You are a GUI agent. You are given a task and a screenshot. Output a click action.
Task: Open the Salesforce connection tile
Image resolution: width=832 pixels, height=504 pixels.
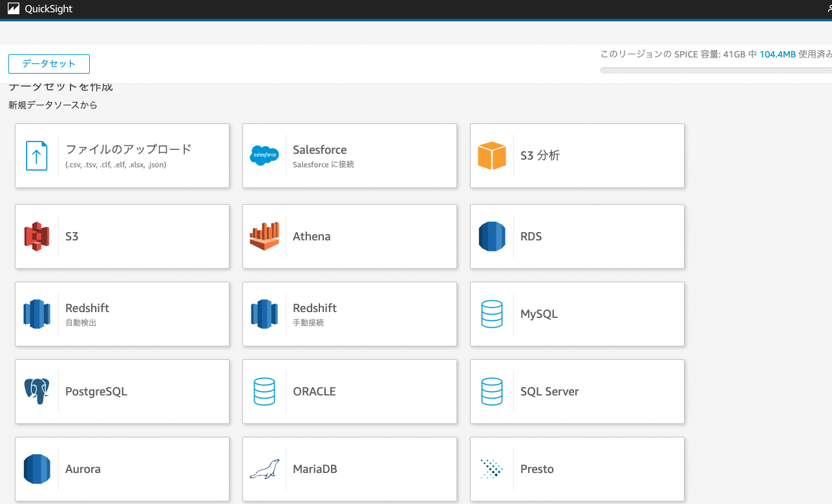pos(349,155)
